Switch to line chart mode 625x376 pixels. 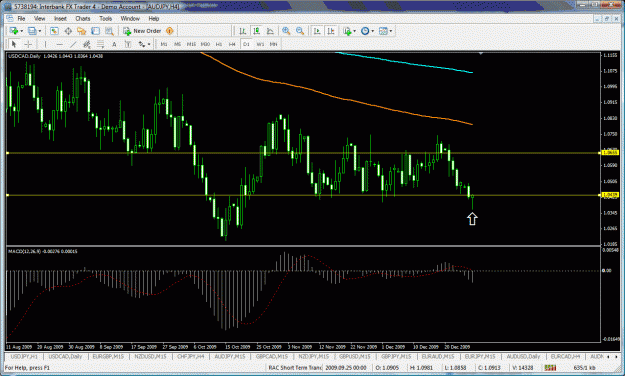(x=270, y=31)
